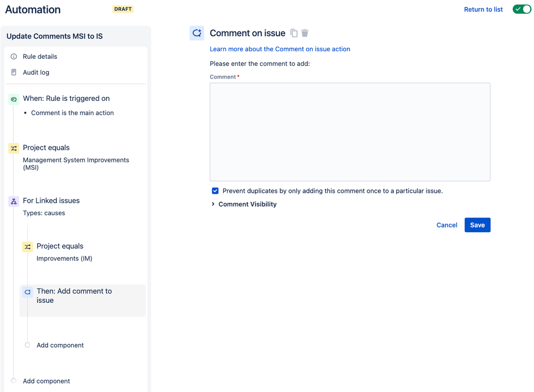Follow the Return to list link
Image resolution: width=534 pixels, height=392 pixels.
483,9
